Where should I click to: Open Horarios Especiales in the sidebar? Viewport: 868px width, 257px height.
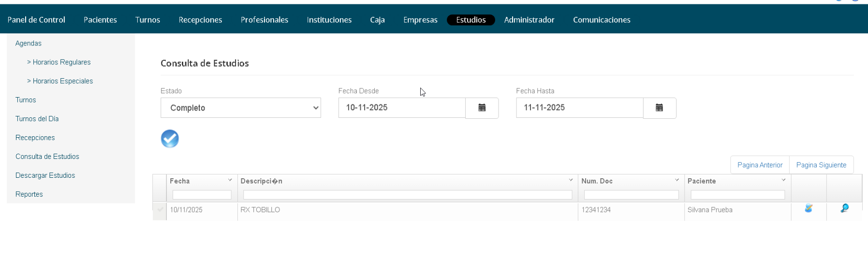62,81
